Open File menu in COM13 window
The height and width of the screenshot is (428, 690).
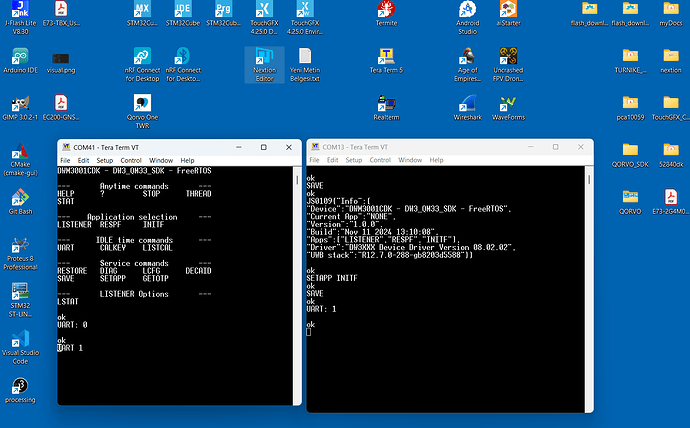pos(314,160)
